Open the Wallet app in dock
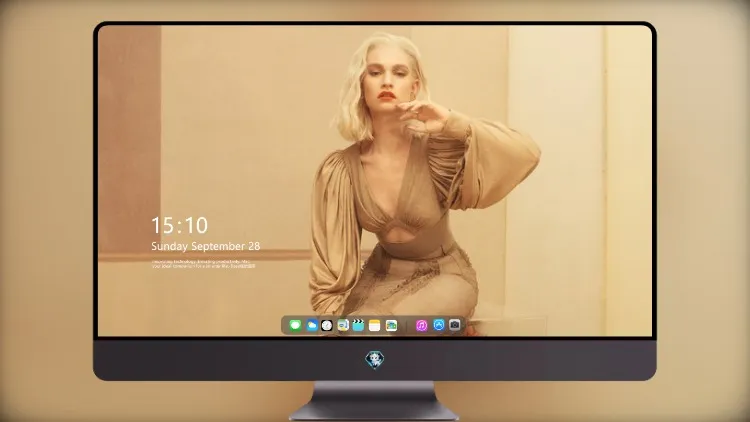The height and width of the screenshot is (422, 750). click(391, 325)
